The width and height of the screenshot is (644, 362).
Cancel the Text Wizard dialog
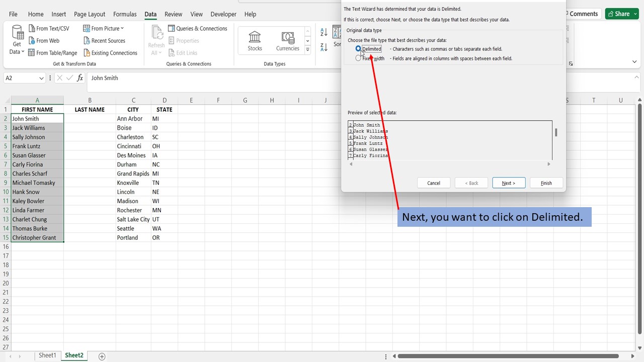click(434, 183)
